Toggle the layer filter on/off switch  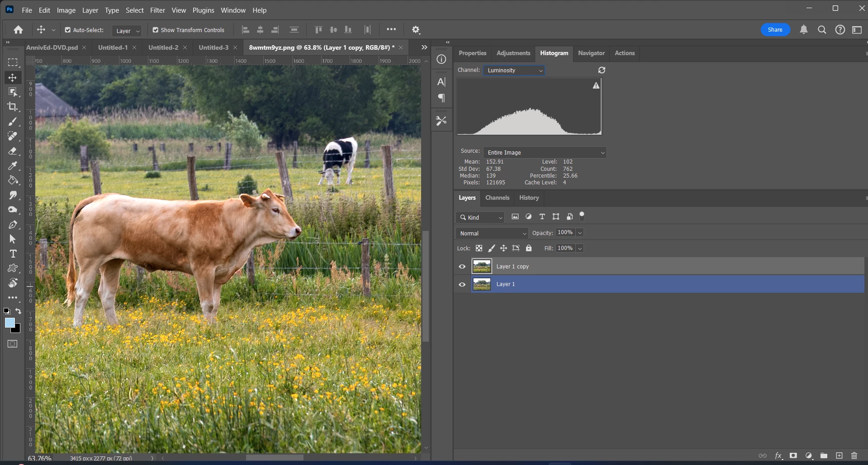point(582,216)
